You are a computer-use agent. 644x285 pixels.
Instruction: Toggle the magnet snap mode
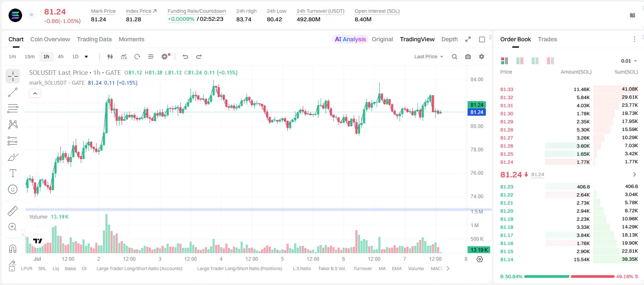(x=13, y=248)
